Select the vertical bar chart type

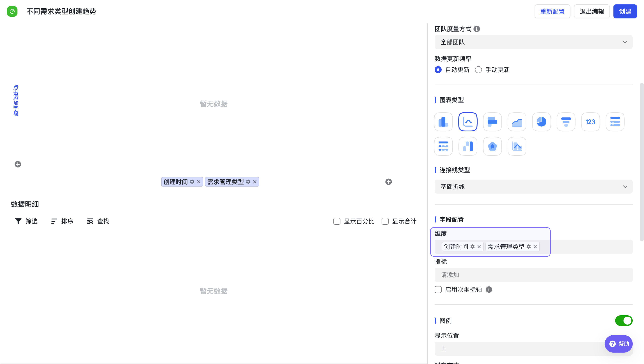[443, 122]
